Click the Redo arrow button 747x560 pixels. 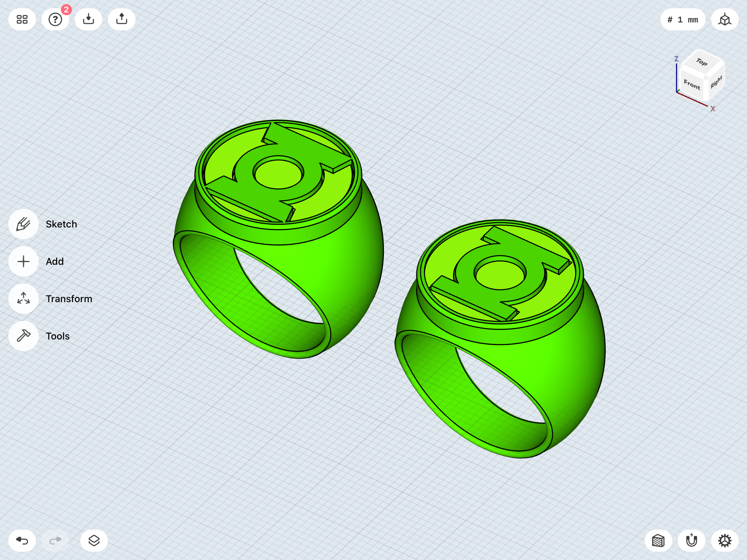55,541
